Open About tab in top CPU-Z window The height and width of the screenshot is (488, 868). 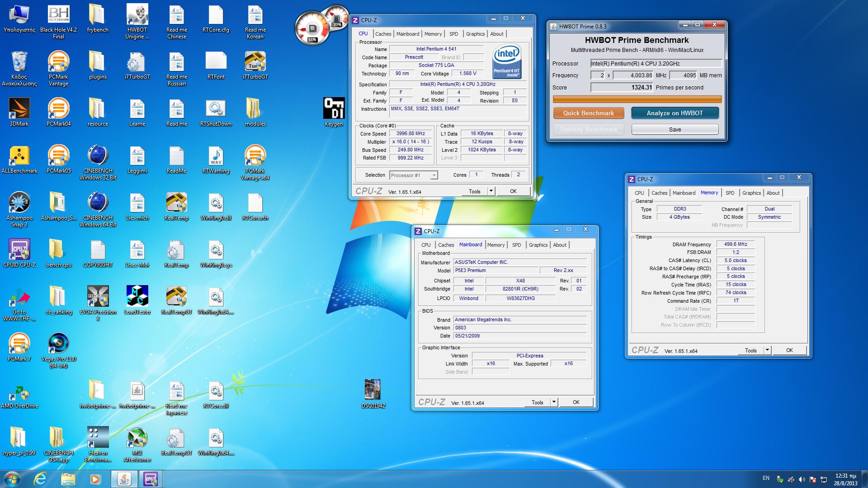point(497,34)
